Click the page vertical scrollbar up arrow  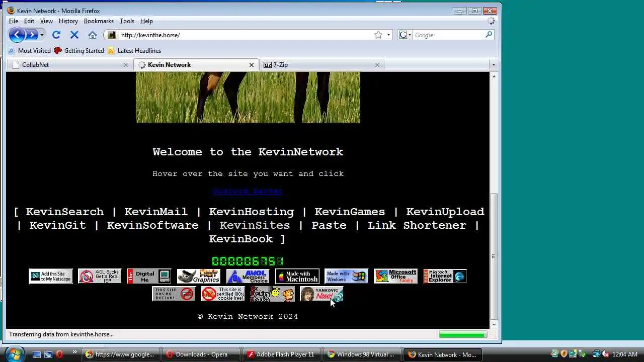tap(494, 76)
